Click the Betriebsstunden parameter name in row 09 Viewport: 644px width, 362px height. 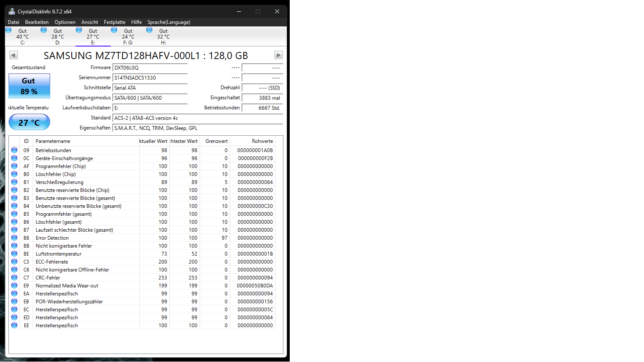coord(53,150)
